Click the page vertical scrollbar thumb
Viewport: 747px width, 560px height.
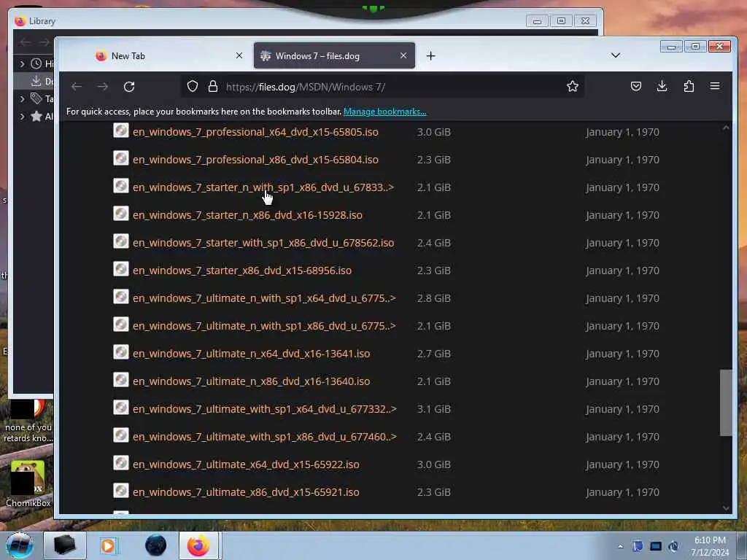pos(726,402)
